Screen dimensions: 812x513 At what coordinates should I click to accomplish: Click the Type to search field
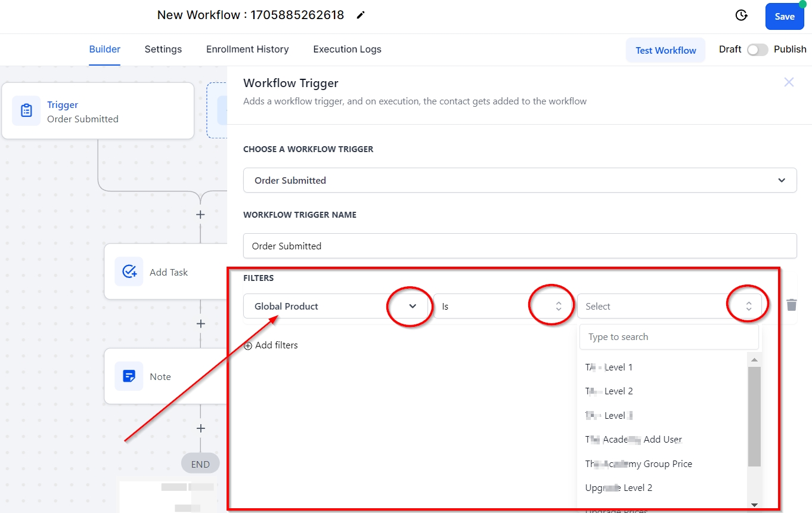tap(669, 337)
